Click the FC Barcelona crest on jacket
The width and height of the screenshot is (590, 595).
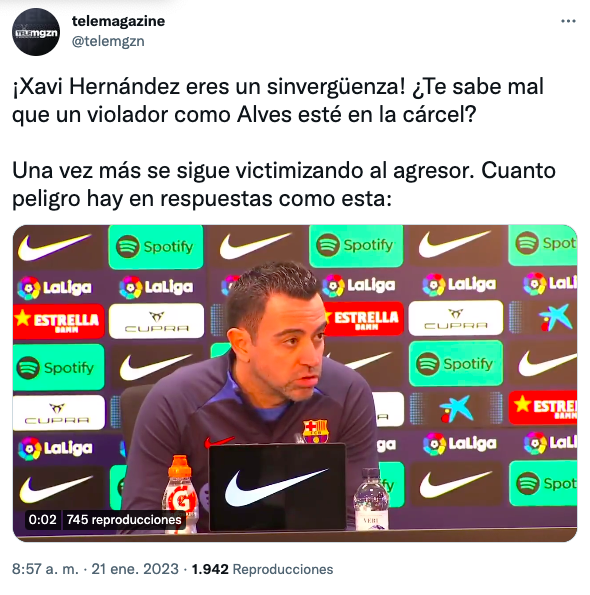[x=315, y=431]
